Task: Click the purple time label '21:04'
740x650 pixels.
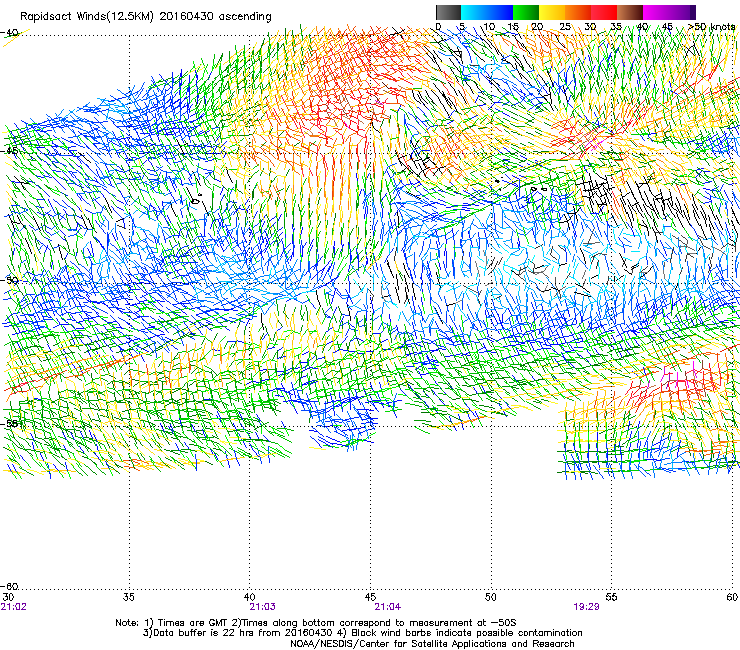Action: point(387,607)
